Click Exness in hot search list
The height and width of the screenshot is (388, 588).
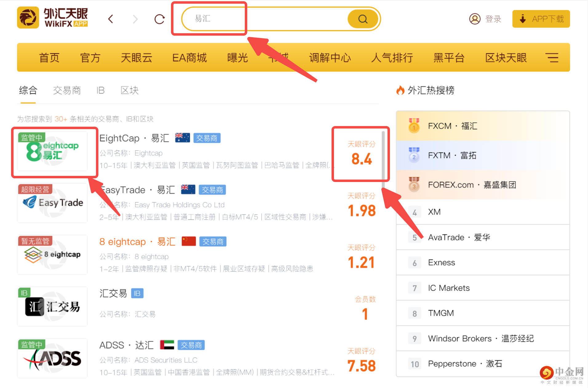[x=441, y=263]
